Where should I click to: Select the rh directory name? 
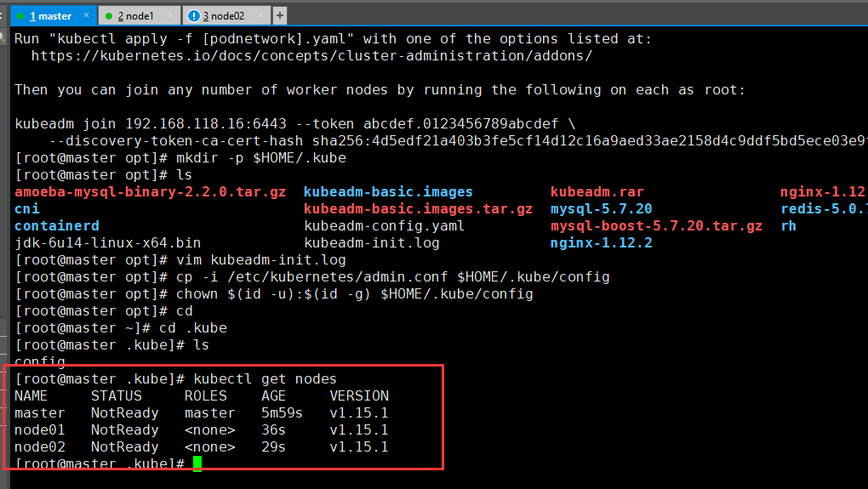click(x=788, y=225)
